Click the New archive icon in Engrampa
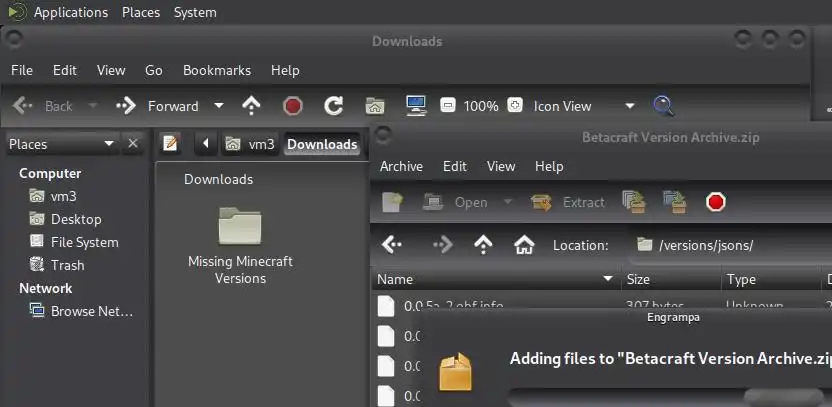Screen dimensions: 832x407 coord(393,202)
